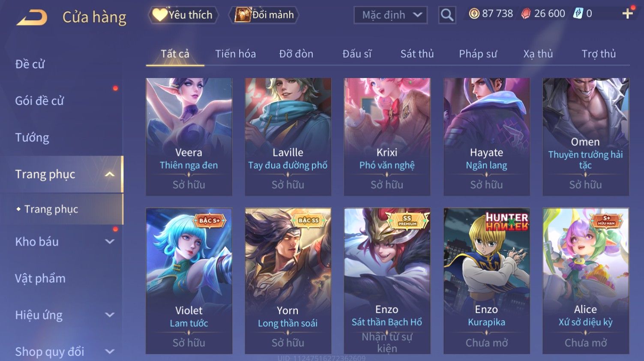Collapse the Trang phục sidebar section
644x361 pixels.
(110, 174)
